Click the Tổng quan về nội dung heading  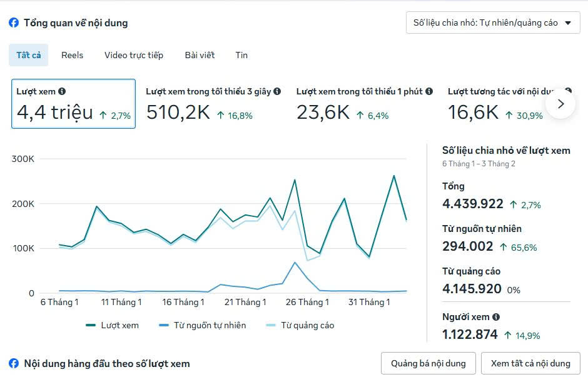tap(76, 23)
